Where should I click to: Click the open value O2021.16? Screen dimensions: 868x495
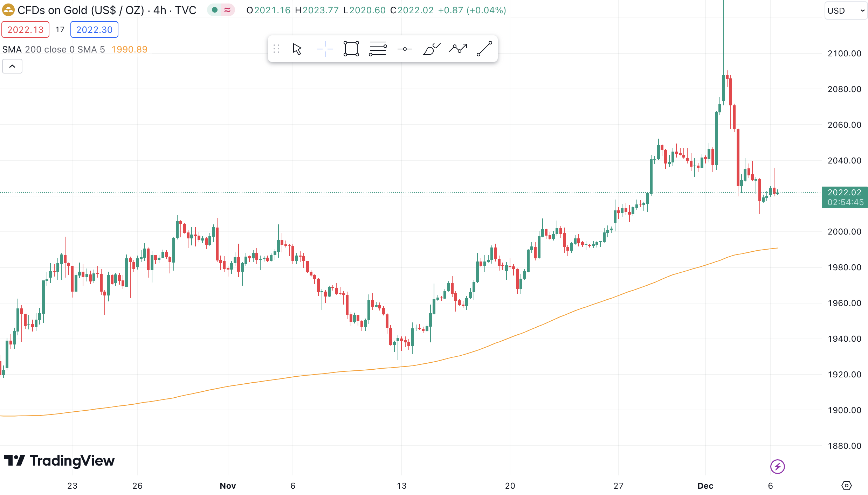(268, 10)
